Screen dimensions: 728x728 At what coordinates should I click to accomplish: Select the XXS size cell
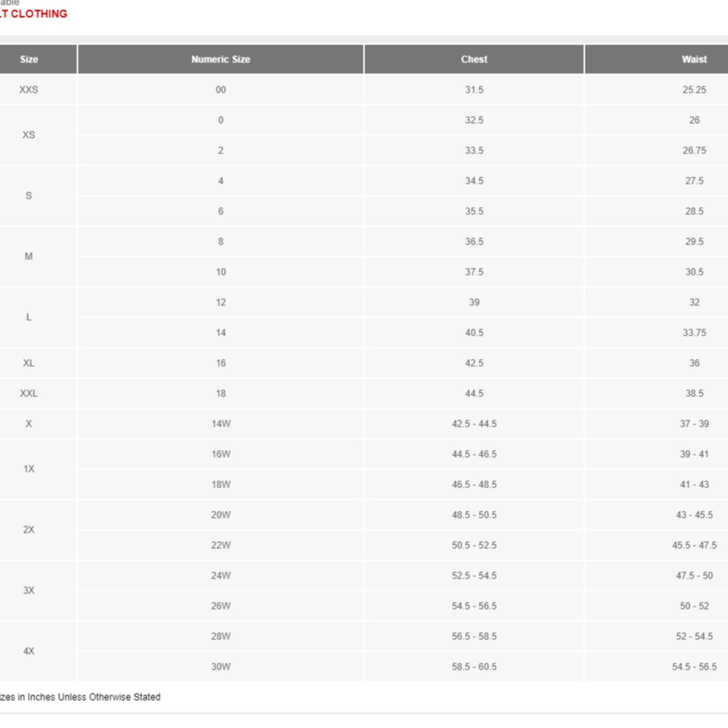29,90
